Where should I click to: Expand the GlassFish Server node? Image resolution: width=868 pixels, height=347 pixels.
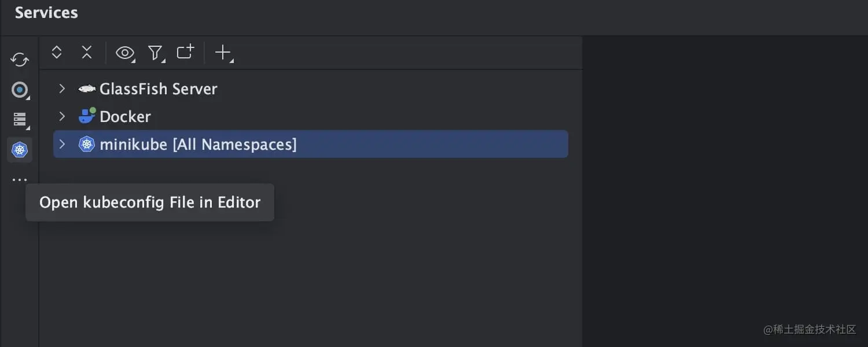pos(62,88)
